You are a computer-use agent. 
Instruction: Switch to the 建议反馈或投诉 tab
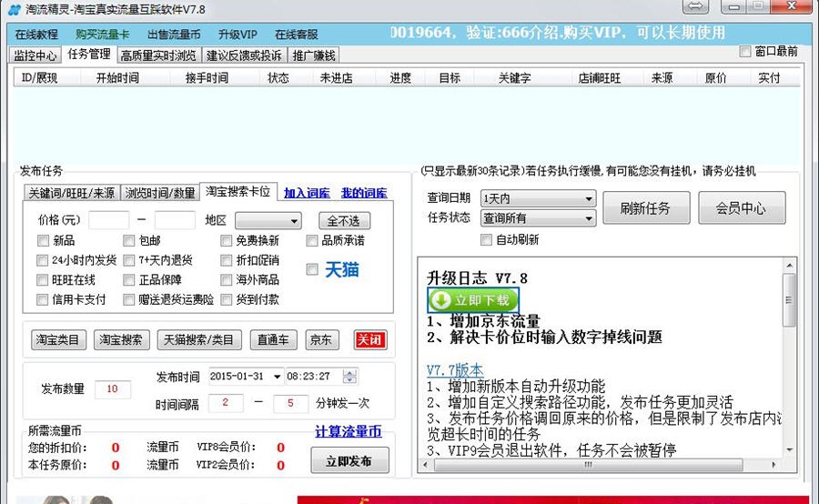pyautogui.click(x=244, y=55)
